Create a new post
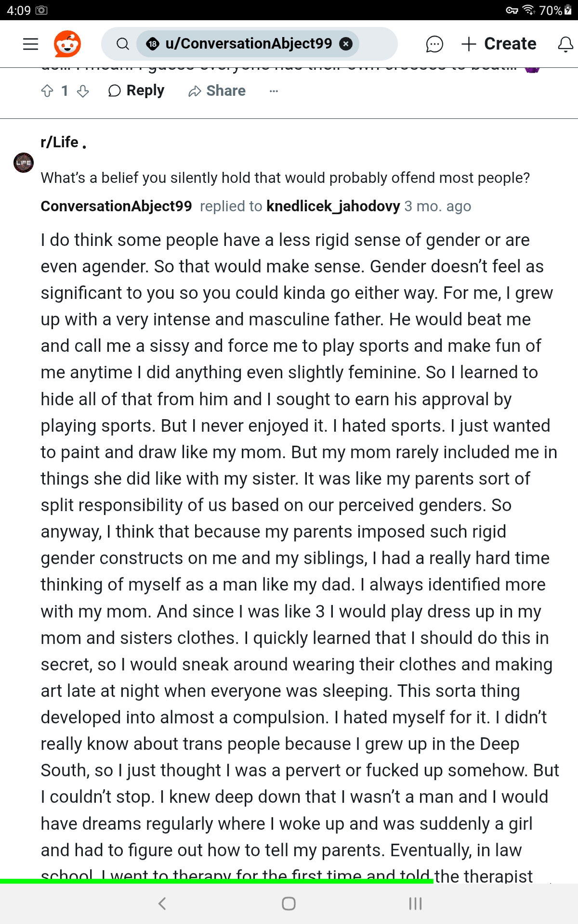This screenshot has height=924, width=578. tap(499, 44)
